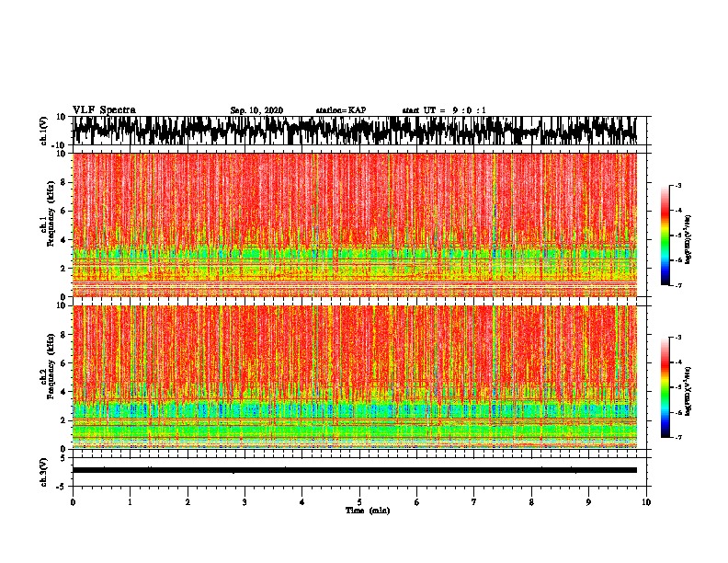
Task: Click the ch.1 spectrogram plot
Action: [x=355, y=224]
